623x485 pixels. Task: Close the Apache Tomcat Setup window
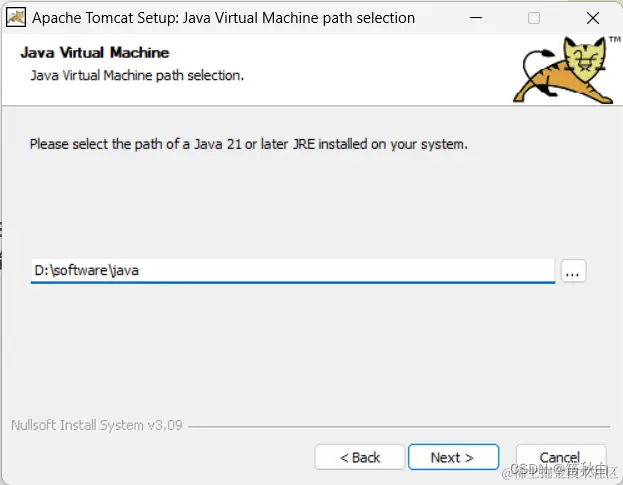pyautogui.click(x=593, y=18)
